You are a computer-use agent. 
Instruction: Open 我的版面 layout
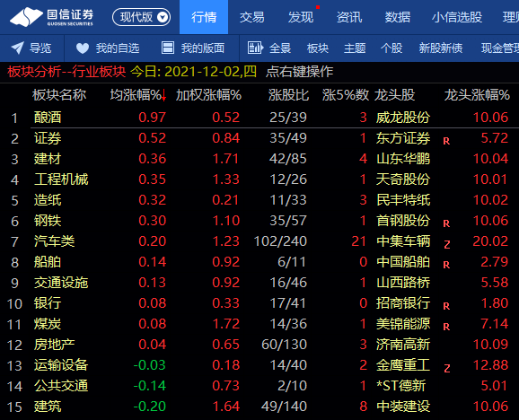[x=203, y=48]
